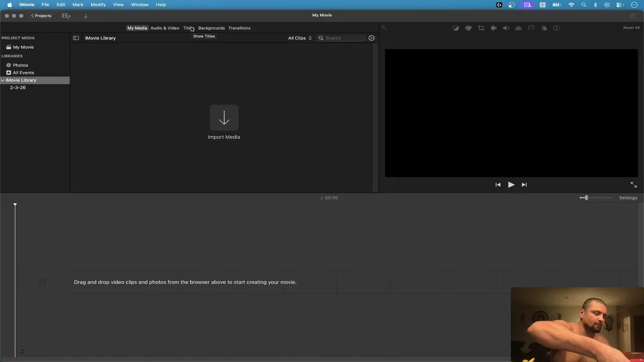
Task: Open the Window menu
Action: coord(140,5)
